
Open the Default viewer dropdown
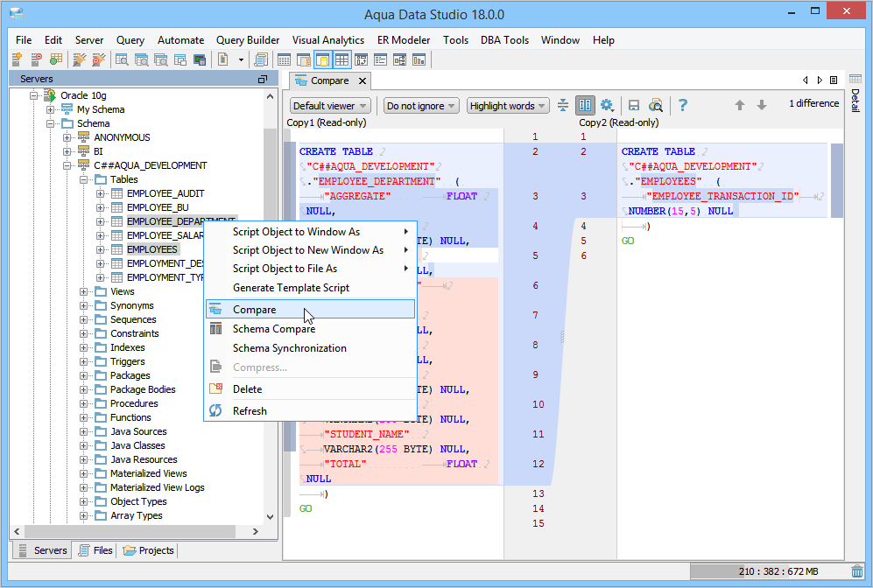click(x=329, y=105)
